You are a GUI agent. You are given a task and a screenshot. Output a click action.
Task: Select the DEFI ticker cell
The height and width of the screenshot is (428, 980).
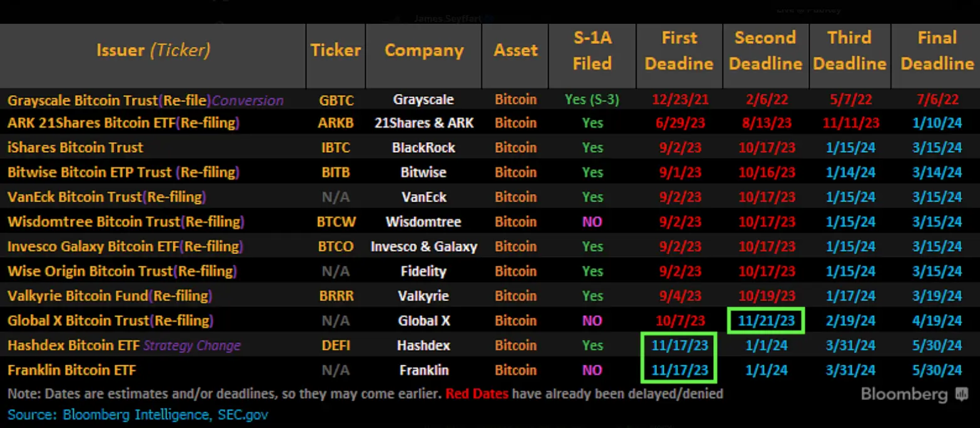tap(336, 345)
